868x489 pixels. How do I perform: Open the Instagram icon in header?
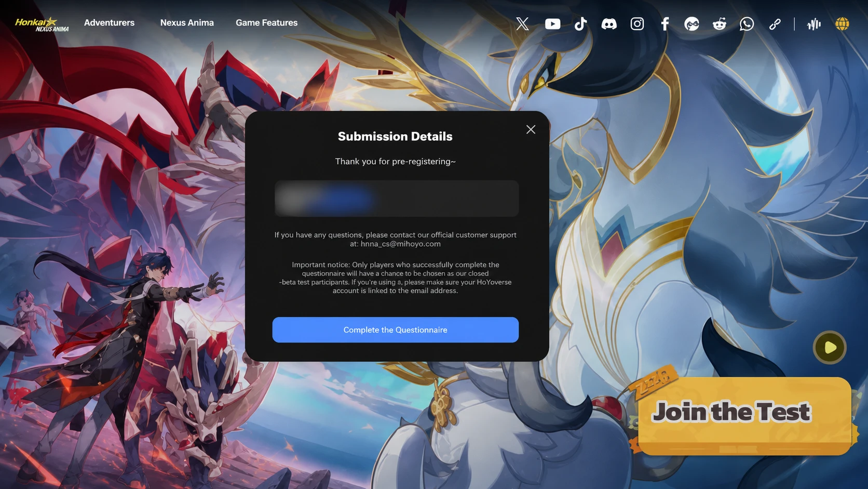point(637,24)
